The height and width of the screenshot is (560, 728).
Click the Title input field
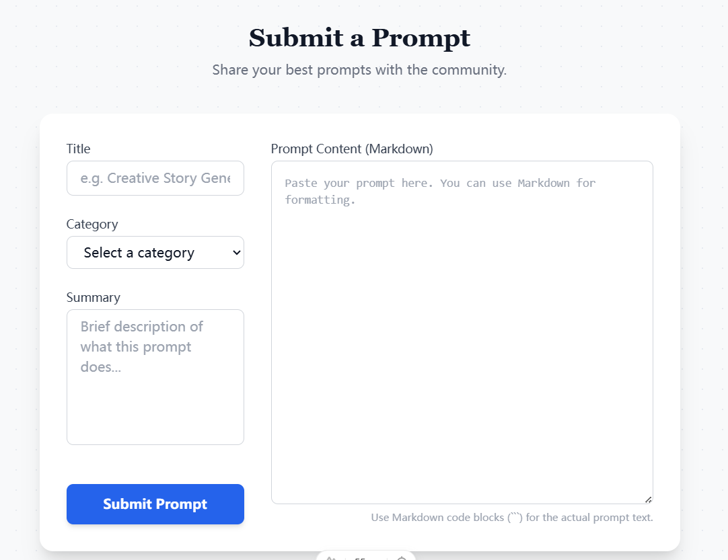pyautogui.click(x=155, y=178)
